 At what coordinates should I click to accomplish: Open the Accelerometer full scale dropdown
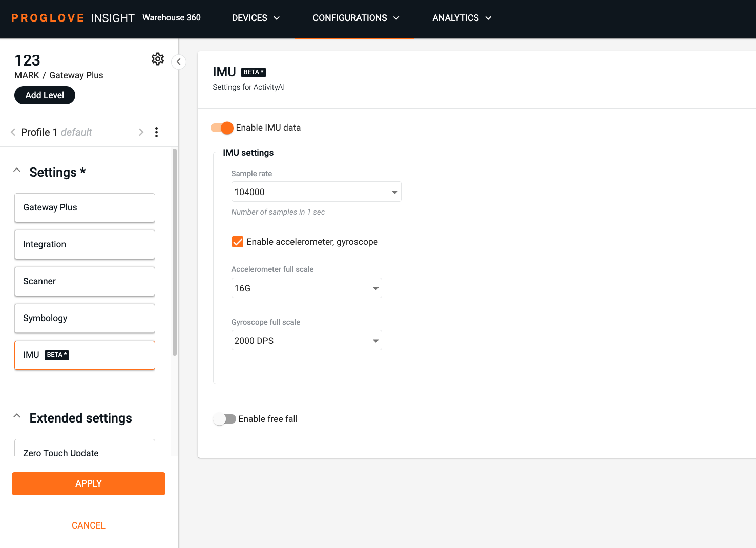point(306,288)
